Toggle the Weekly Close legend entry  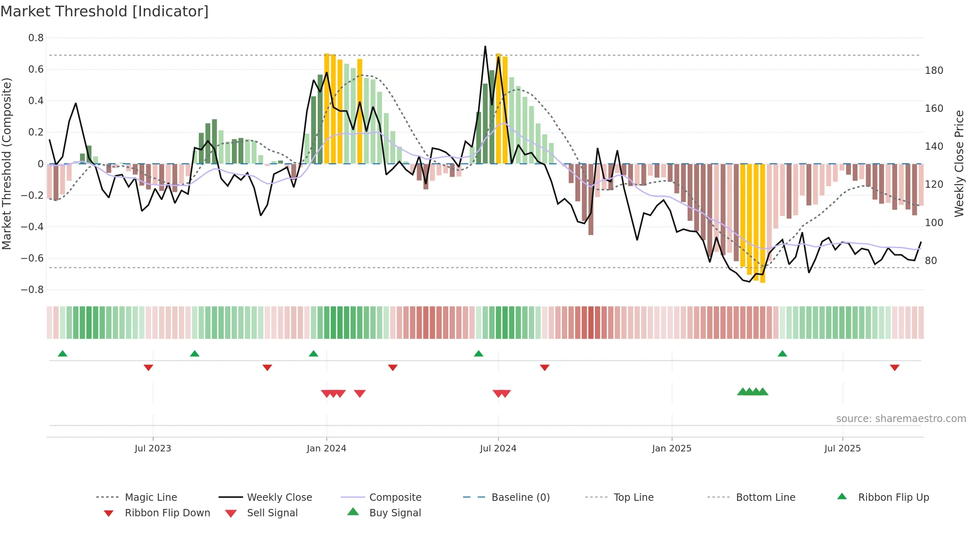pos(265,497)
